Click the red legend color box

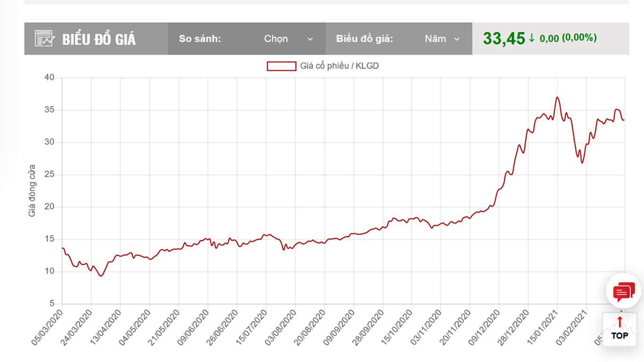point(281,66)
